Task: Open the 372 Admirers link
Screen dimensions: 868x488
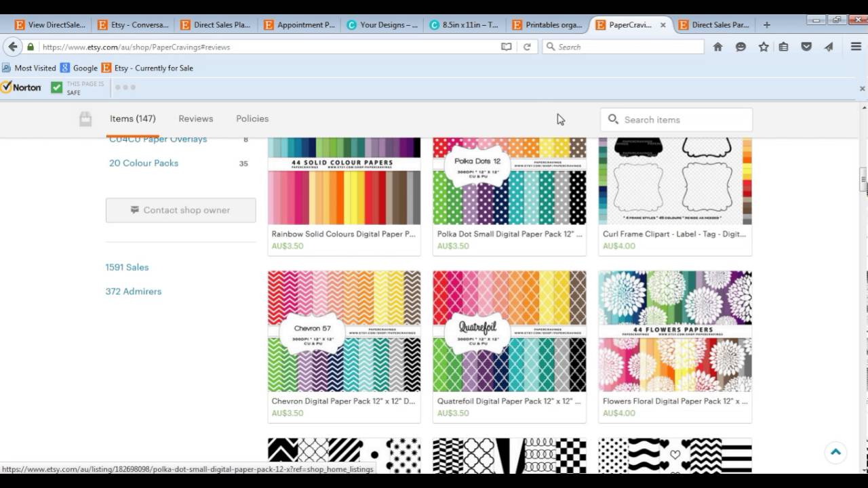Action: coord(134,291)
